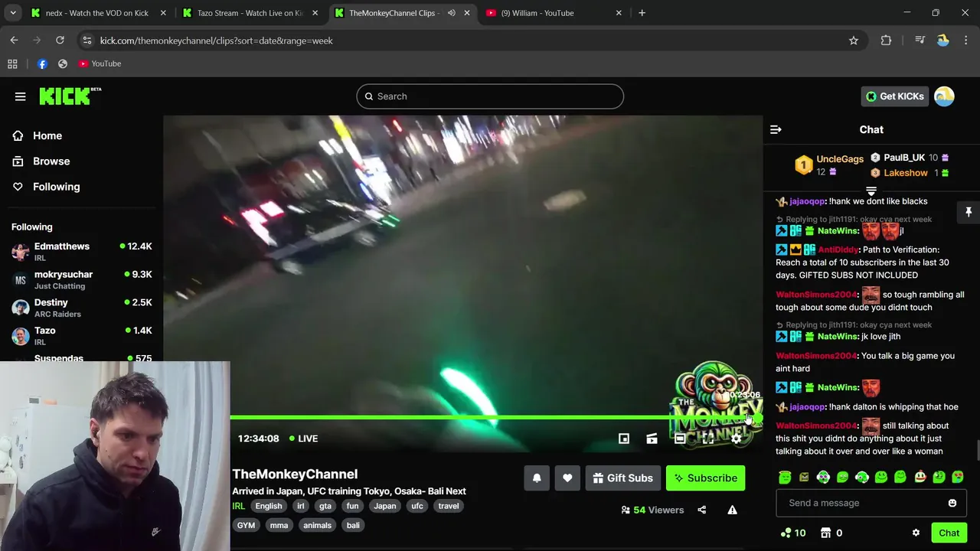980x551 pixels.
Task: Click the green Subscribe button
Action: click(705, 478)
